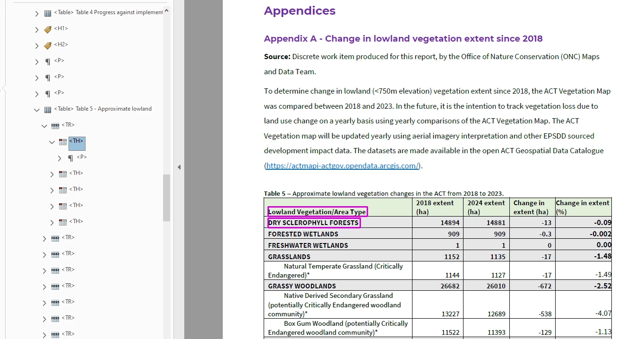Click the tags panel vertical scrollbar thumb
Screen dimensions: 644x339
[x=166, y=198]
